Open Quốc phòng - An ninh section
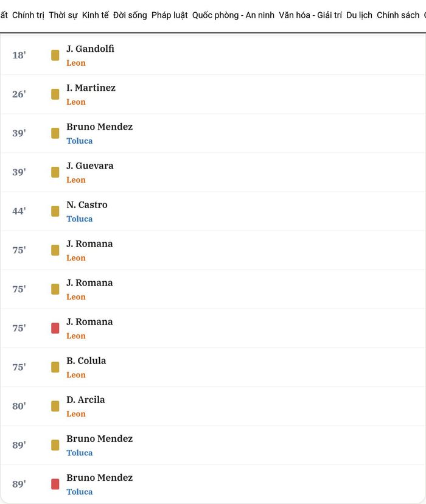Image resolution: width=426 pixels, height=504 pixels. click(x=233, y=15)
